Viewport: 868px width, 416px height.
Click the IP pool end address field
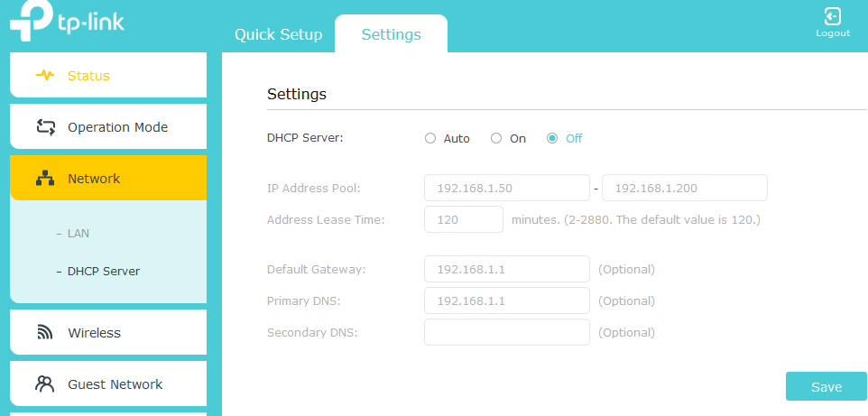685,188
